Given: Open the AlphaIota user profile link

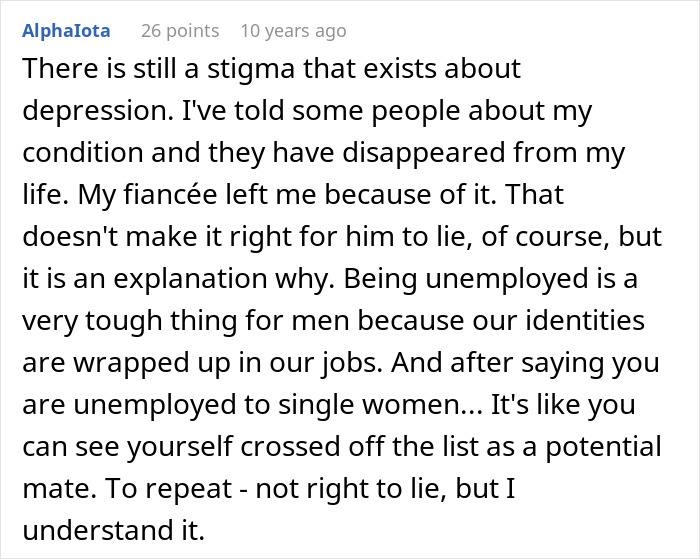Looking at the screenshot, I should pos(68,31).
